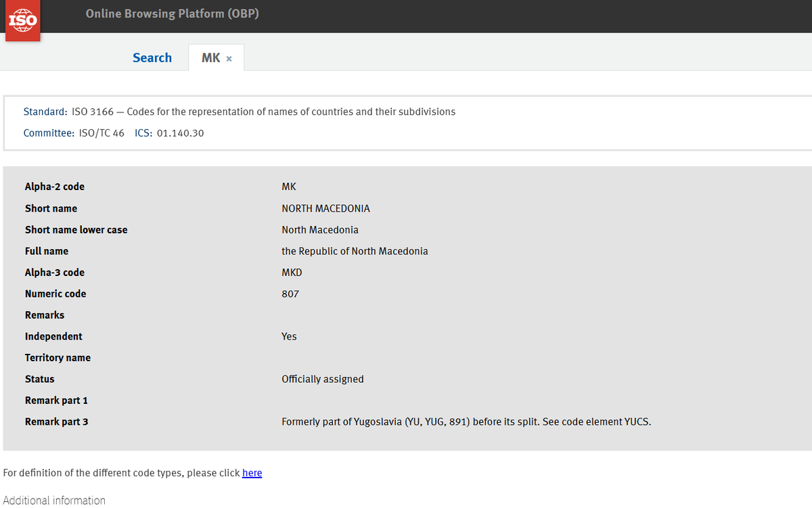Click the 'Remark part 1' label
Image resolution: width=812 pixels, height=508 pixels.
click(x=56, y=400)
